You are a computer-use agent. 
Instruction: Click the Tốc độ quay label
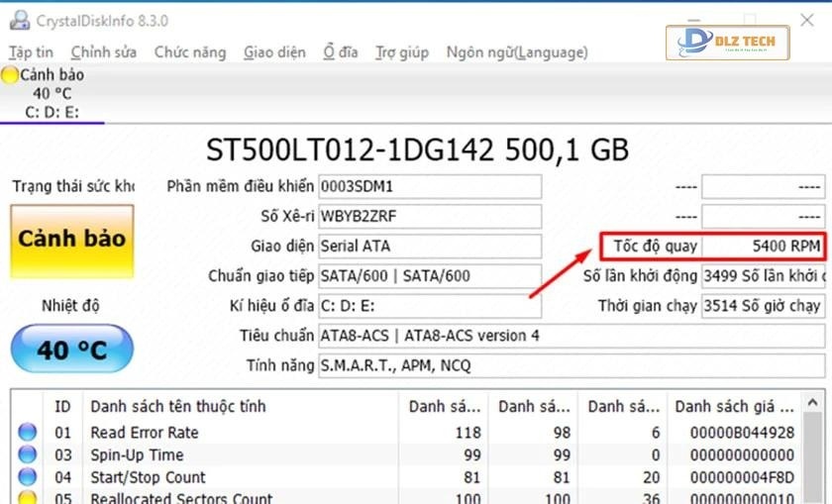pyautogui.click(x=655, y=247)
